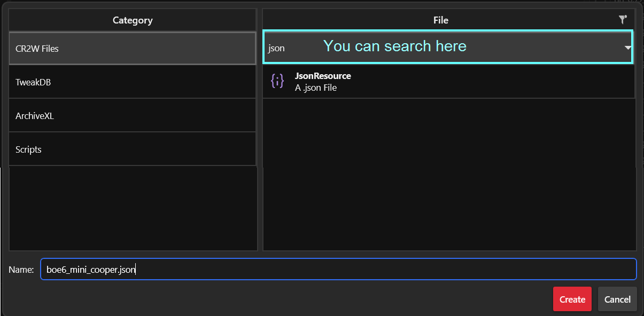Image resolution: width=644 pixels, height=316 pixels.
Task: Focus the Name text field
Action: (338, 270)
